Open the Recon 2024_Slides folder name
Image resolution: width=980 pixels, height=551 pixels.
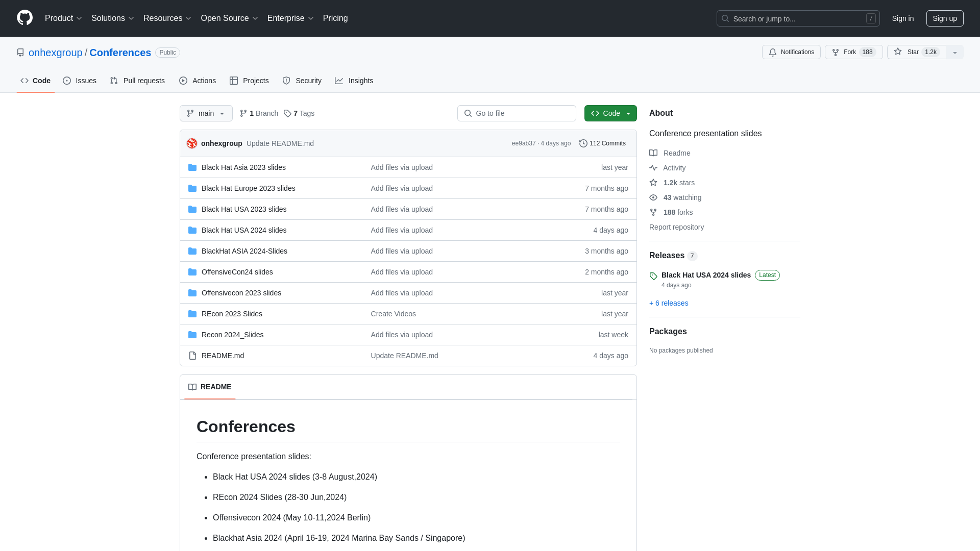pyautogui.click(x=232, y=335)
